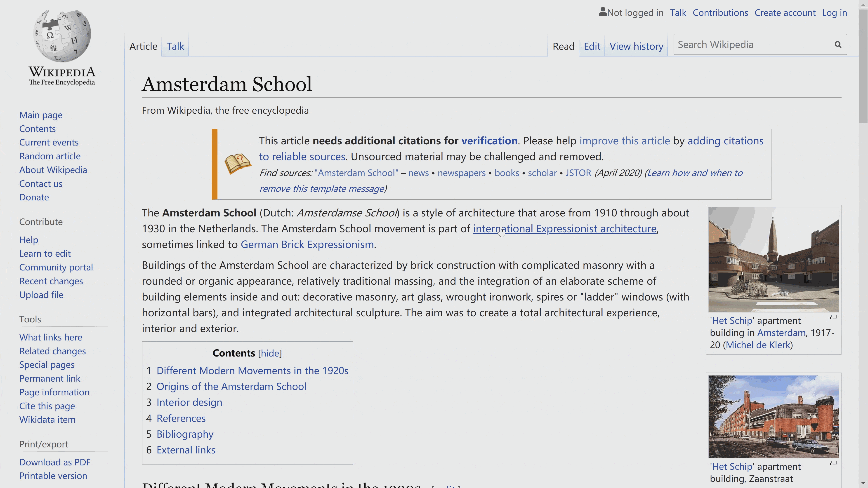Find sources via the books link
868x488 pixels.
(x=506, y=173)
